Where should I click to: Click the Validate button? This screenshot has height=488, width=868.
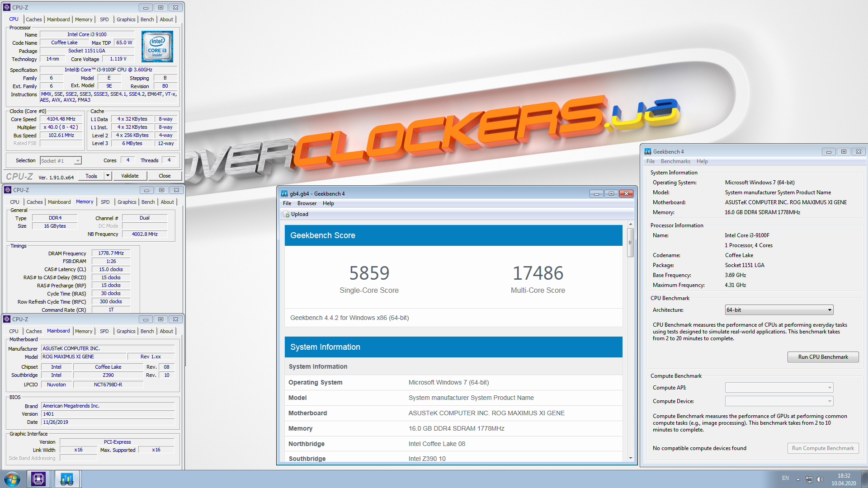click(130, 176)
